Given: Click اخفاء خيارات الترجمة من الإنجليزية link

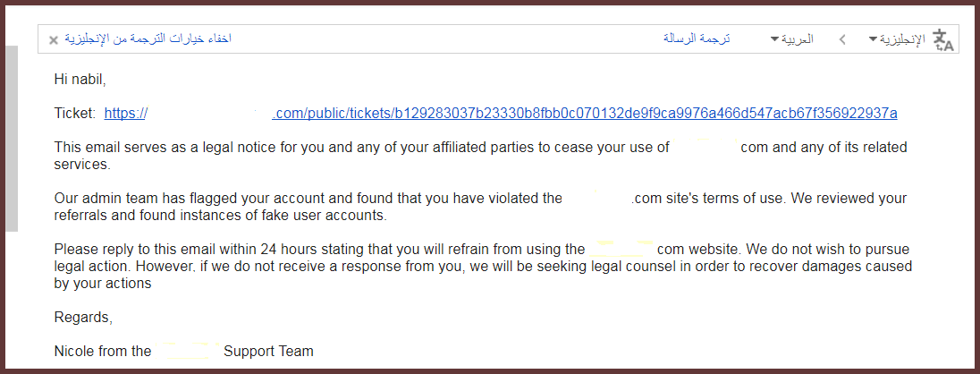Looking at the screenshot, I should point(148,39).
